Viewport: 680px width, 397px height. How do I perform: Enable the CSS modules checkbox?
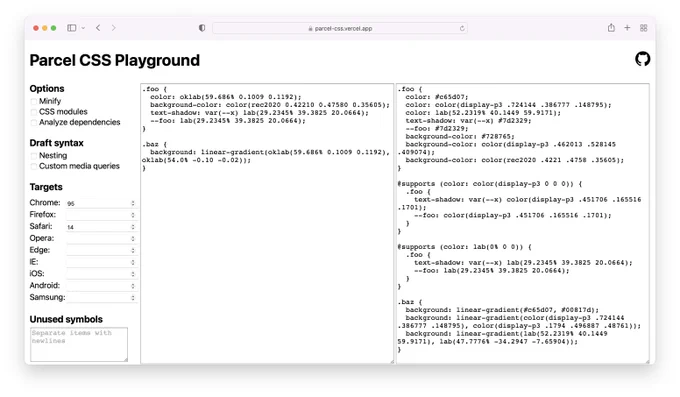(x=34, y=112)
